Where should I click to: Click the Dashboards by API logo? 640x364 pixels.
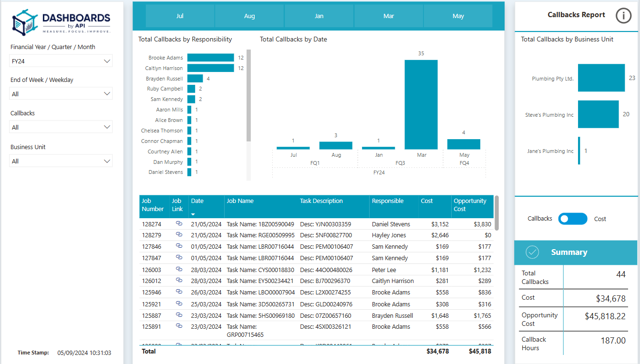pyautogui.click(x=62, y=22)
